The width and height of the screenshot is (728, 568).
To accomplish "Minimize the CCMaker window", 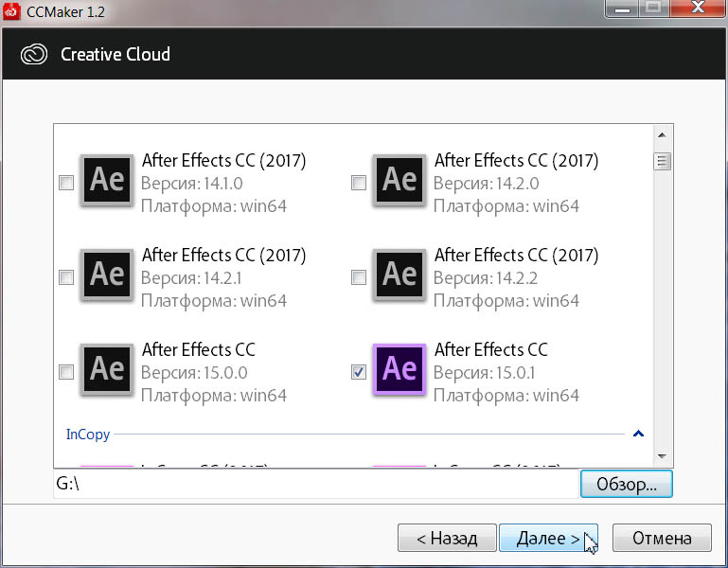I will pos(622,9).
